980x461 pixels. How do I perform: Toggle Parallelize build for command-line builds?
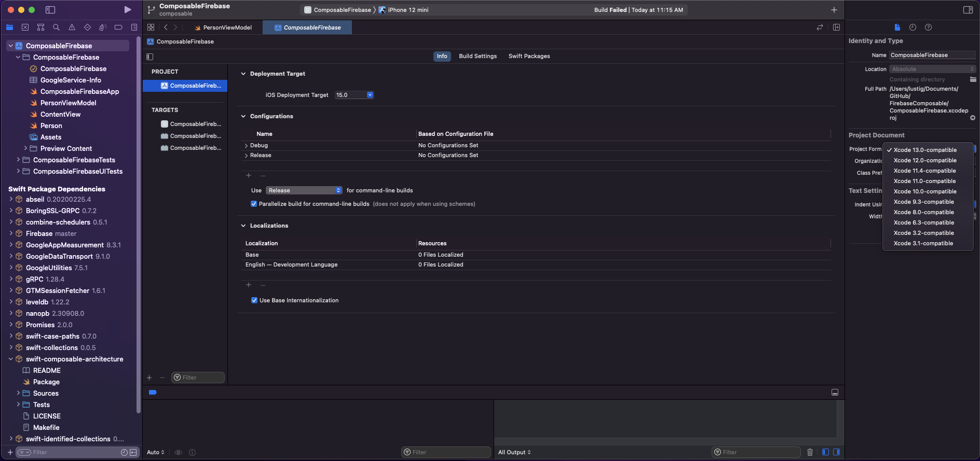pos(254,204)
